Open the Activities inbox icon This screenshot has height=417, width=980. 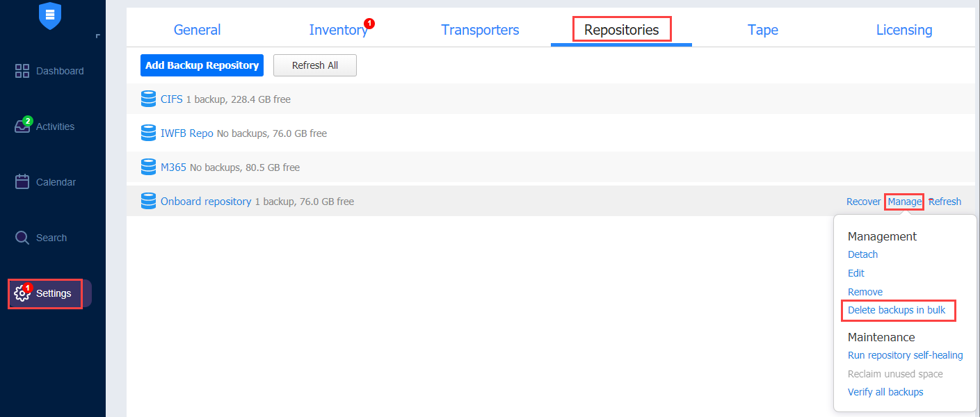22,127
